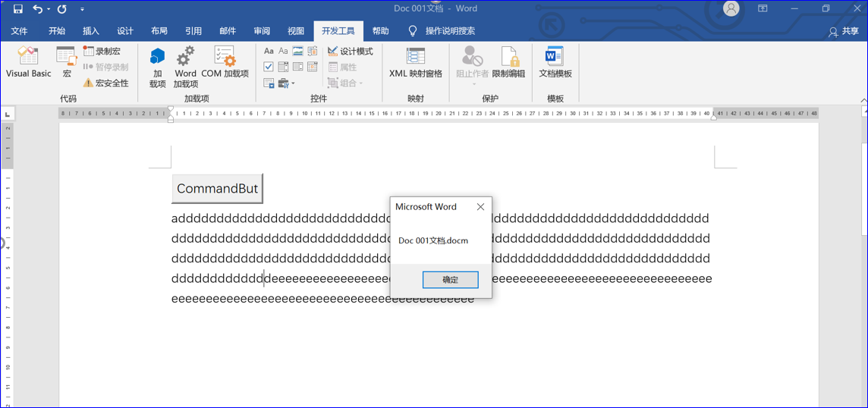Insert plain text content control (light Aa)
This screenshot has width=868, height=408.
click(284, 52)
